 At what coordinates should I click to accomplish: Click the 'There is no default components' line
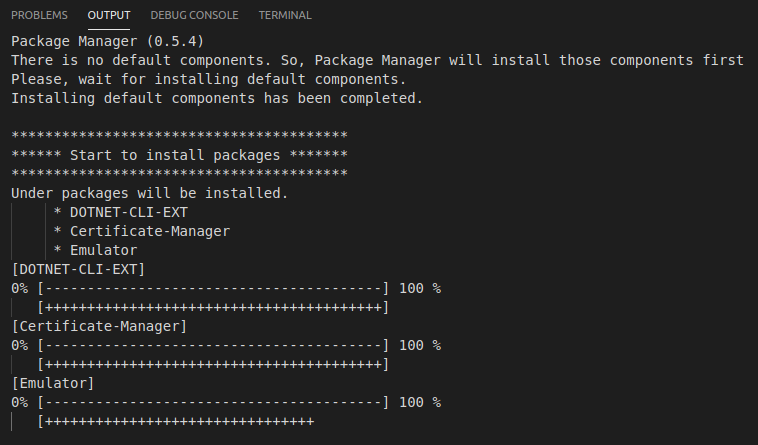pyautogui.click(x=377, y=61)
